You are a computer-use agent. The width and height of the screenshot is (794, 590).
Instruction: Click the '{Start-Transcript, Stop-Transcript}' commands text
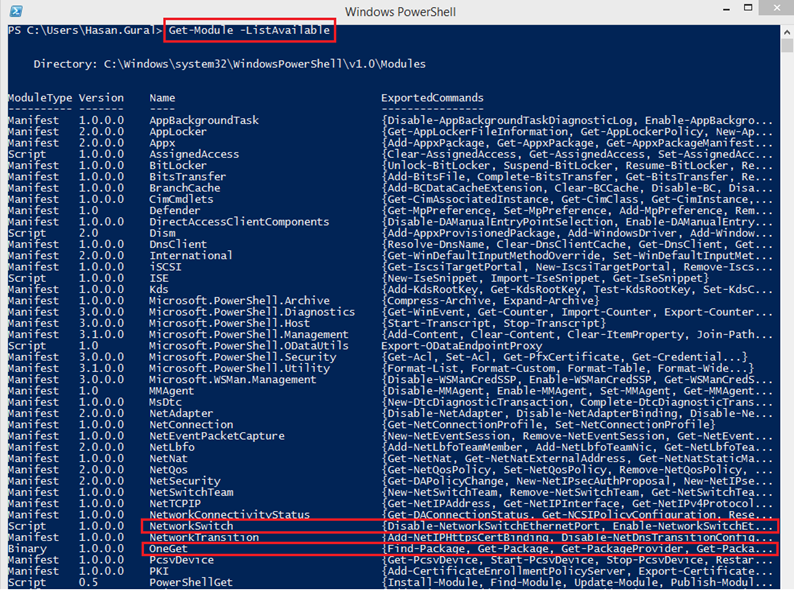tap(494, 323)
